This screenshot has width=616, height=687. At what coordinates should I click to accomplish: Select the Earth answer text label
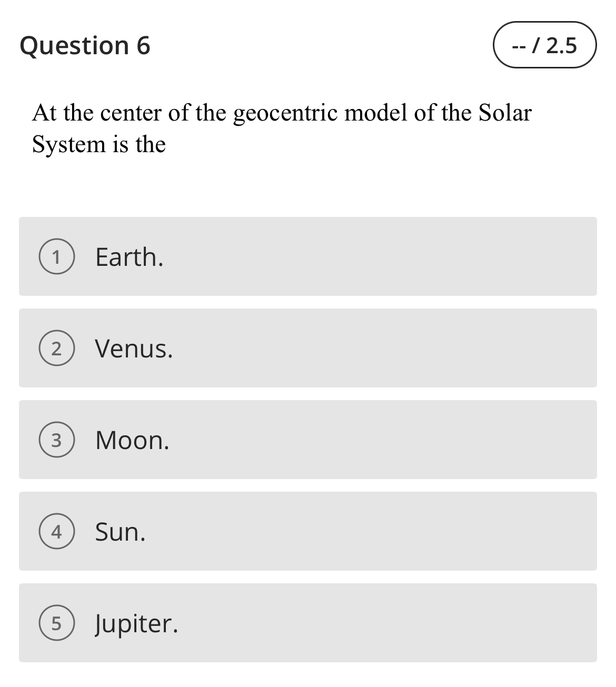128,256
